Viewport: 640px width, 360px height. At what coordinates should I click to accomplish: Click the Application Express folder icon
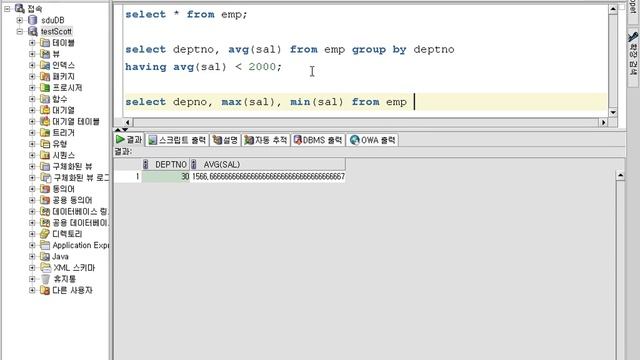tap(45, 245)
